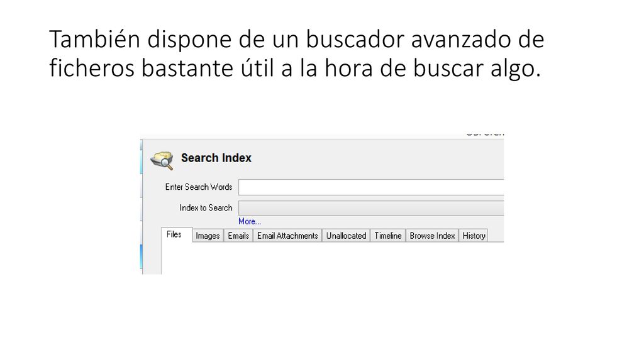Switch to the Images tab

tap(208, 236)
